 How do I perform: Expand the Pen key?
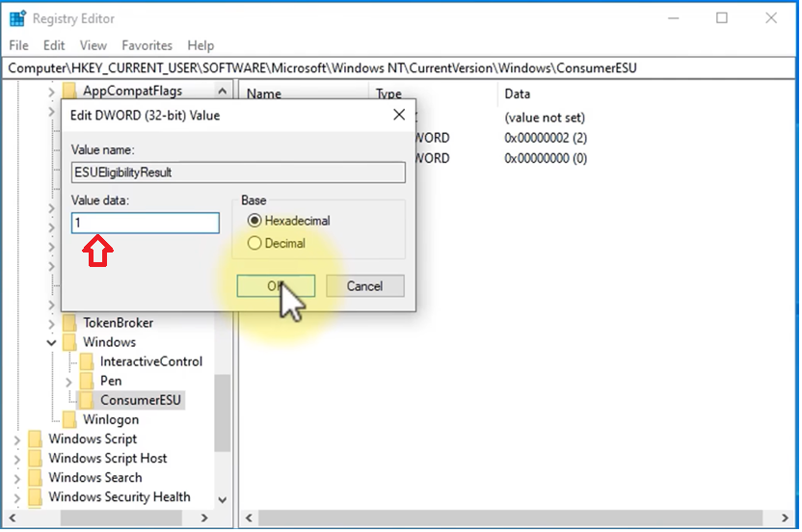coord(68,382)
